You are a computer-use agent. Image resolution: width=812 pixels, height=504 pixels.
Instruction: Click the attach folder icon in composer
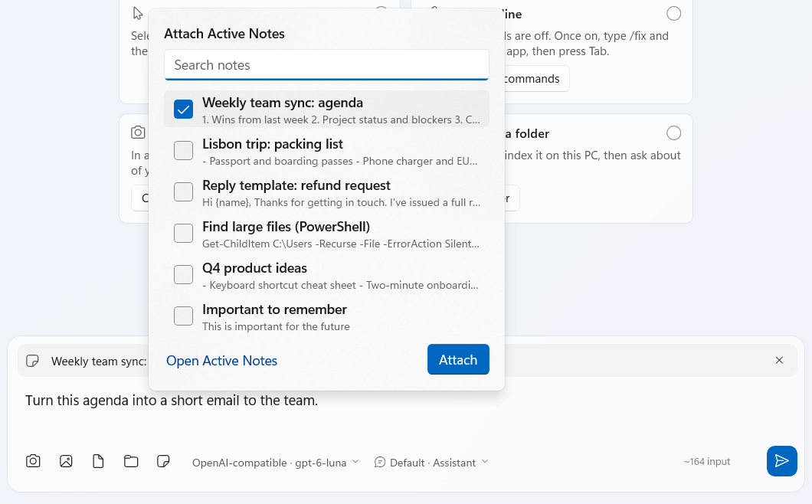pyautogui.click(x=131, y=461)
